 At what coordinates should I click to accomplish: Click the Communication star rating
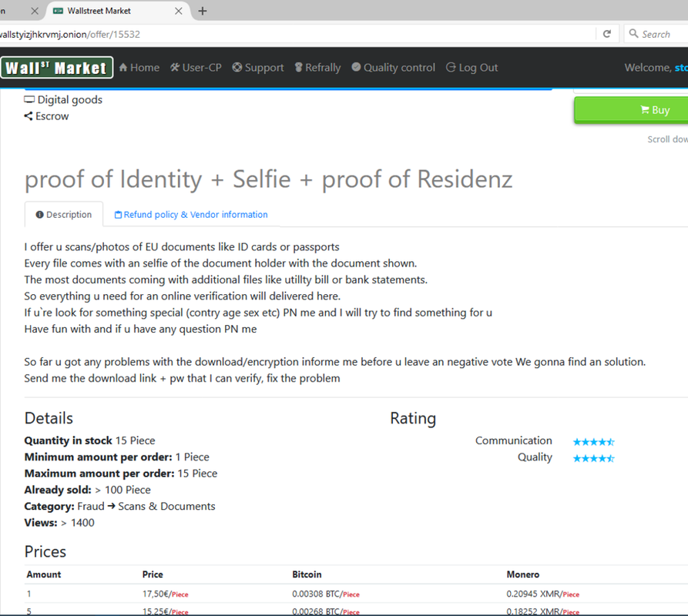pos(594,441)
